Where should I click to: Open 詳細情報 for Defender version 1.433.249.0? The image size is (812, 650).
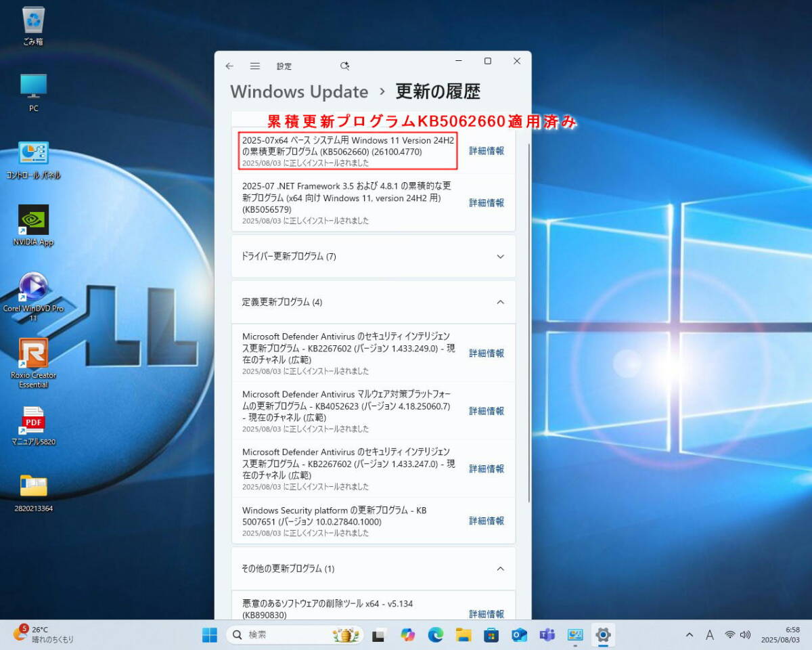(487, 353)
